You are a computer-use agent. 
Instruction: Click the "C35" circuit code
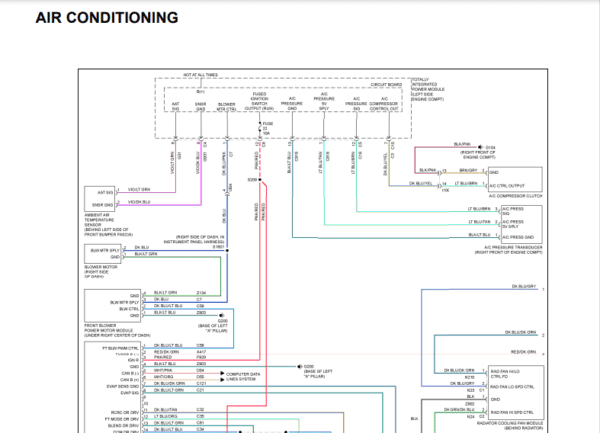pos(201,416)
